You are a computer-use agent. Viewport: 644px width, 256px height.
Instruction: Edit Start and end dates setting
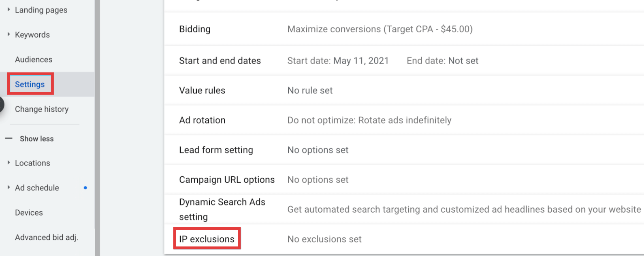coord(404,61)
